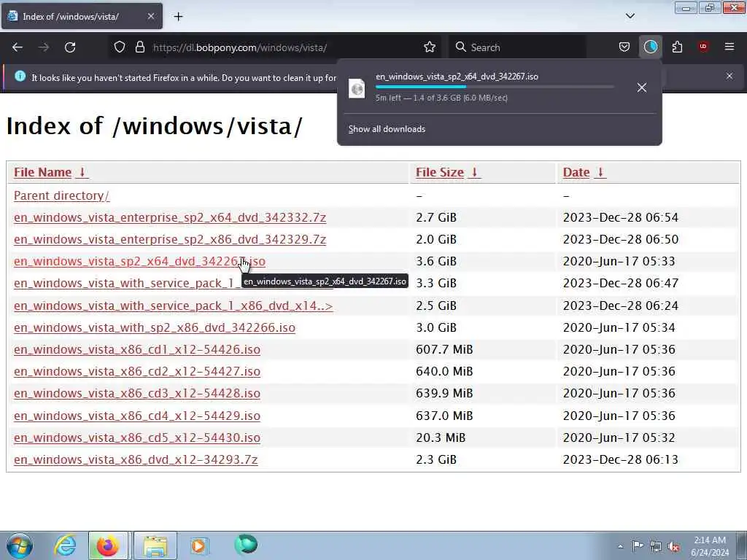This screenshot has height=560, width=747.
Task: Download en_windows_vista_with_sp2_x86_dvd_342266.iso
Action: coord(155,327)
